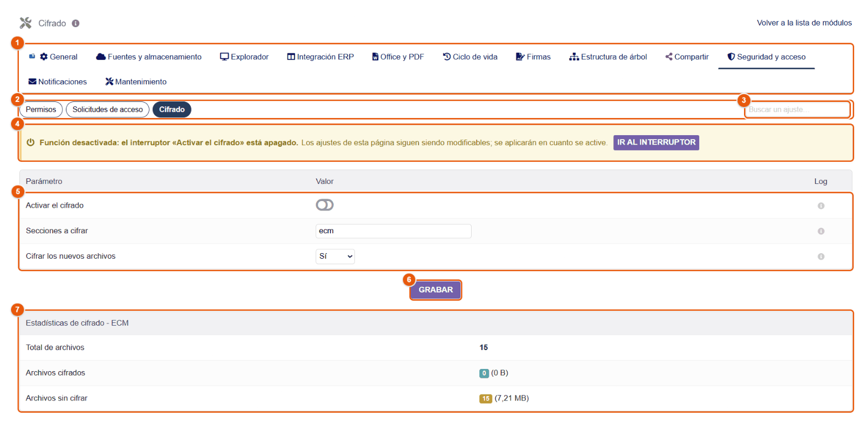Click the history clock icon for Ciclo de vida
The width and height of the screenshot is (868, 421).
447,57
